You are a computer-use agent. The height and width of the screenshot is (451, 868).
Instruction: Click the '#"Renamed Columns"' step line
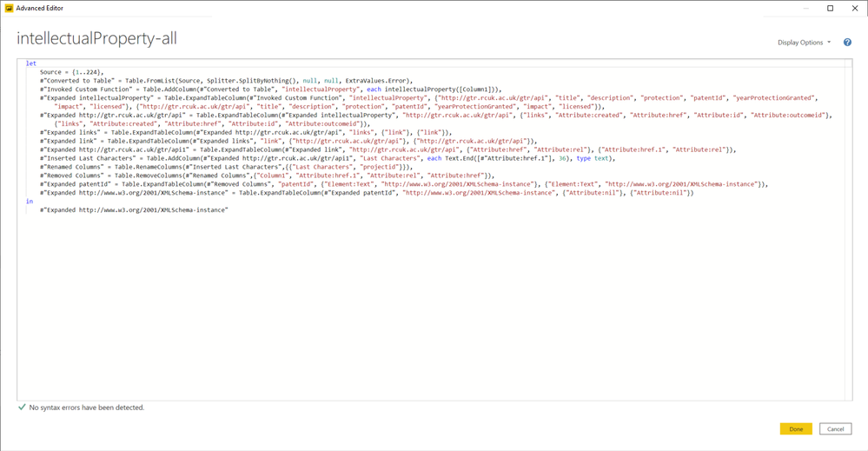[x=227, y=167]
